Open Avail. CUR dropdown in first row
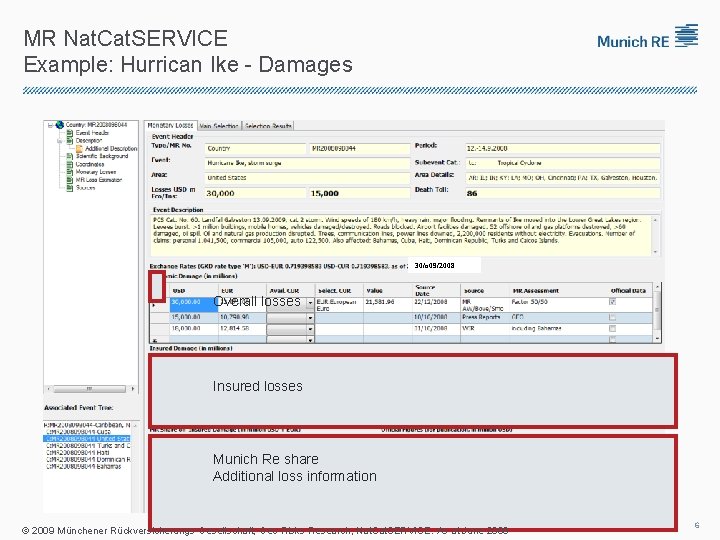 click(310, 304)
